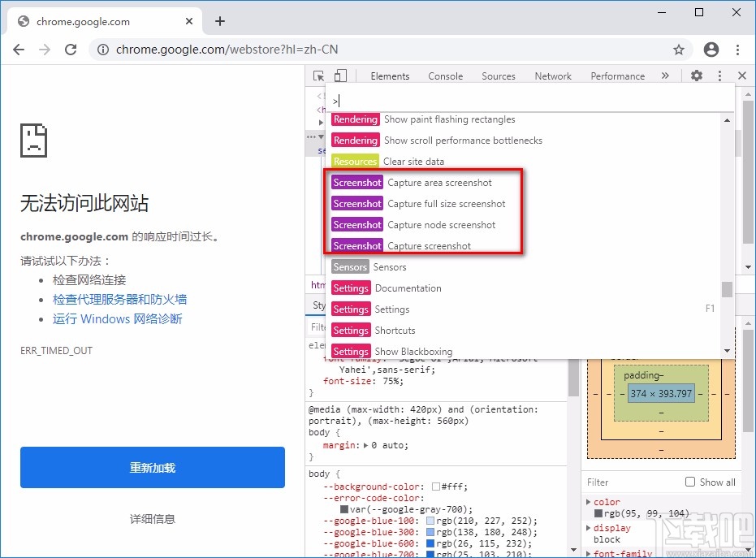Select the Shortcuts command
The image size is (756, 558).
525,331
